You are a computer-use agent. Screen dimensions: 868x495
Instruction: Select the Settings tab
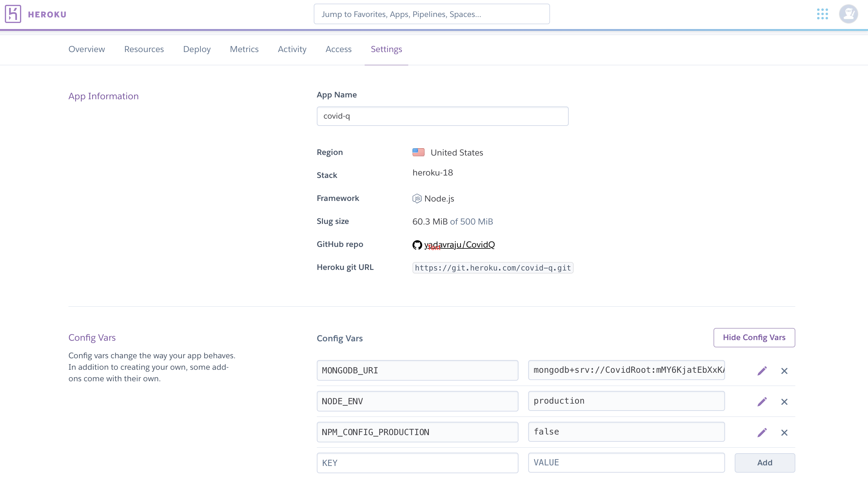point(386,49)
